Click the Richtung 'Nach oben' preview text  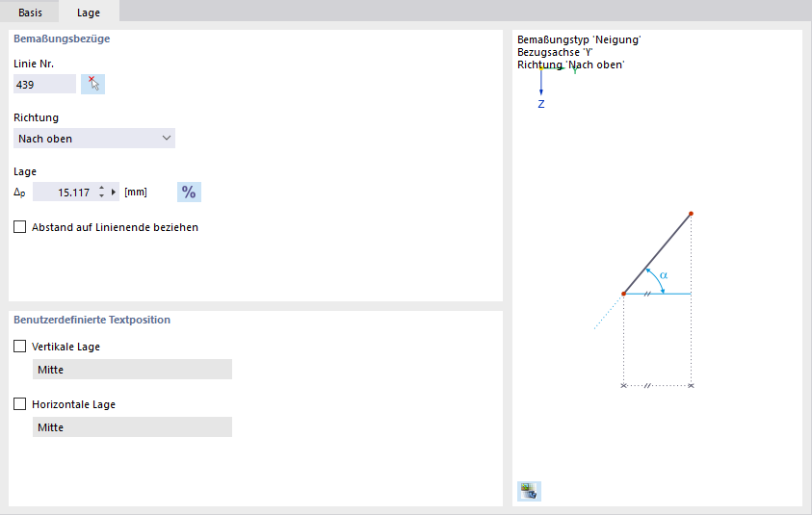click(x=570, y=64)
